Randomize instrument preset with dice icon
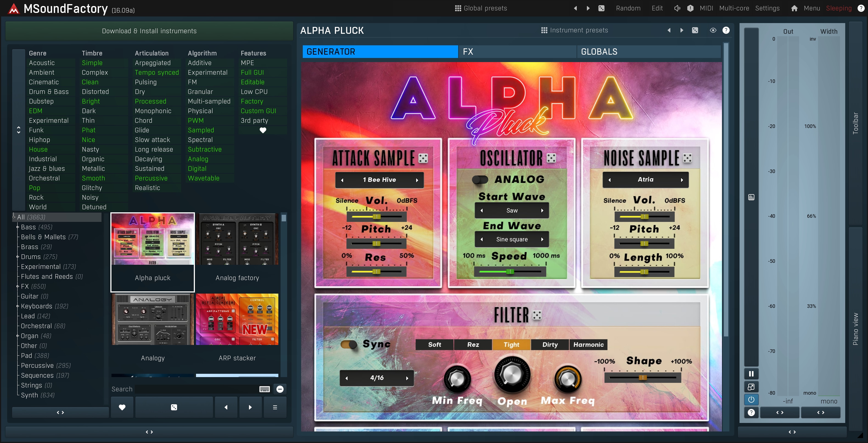Screen dimensions: 868x443 [x=695, y=30]
